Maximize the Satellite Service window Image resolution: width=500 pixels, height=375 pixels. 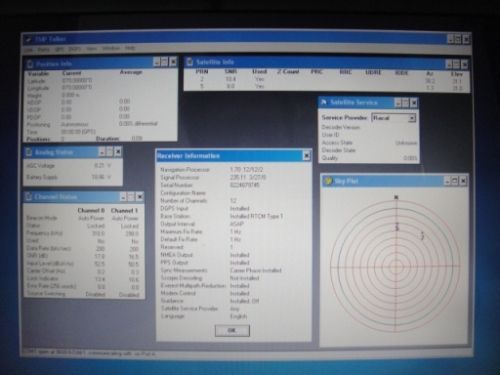[x=405, y=103]
